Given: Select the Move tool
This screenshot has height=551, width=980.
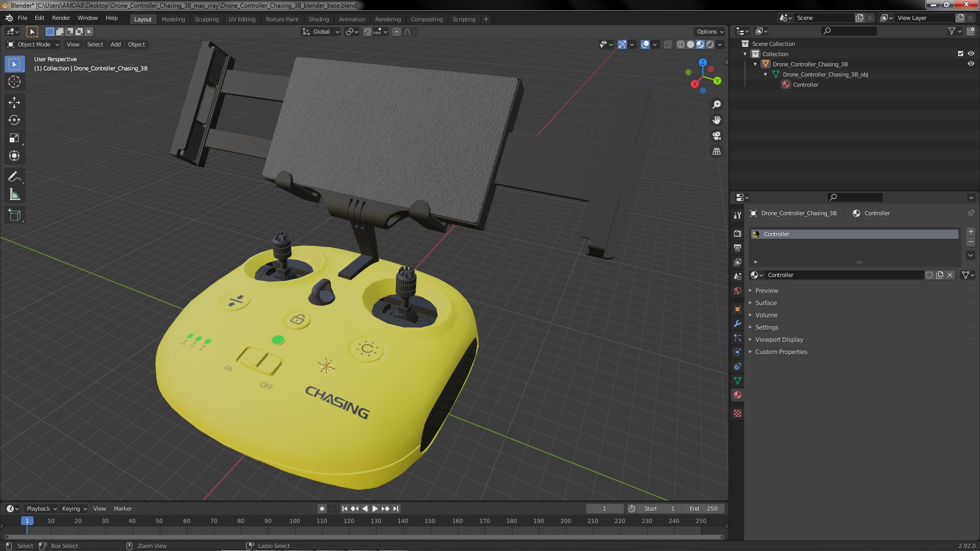Looking at the screenshot, I should 14,103.
